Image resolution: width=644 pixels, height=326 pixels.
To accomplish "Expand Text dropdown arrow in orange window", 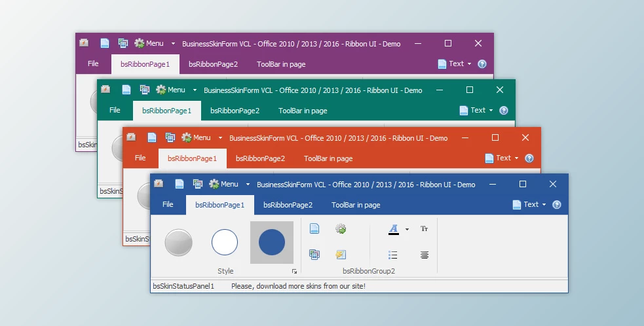I will tap(517, 158).
